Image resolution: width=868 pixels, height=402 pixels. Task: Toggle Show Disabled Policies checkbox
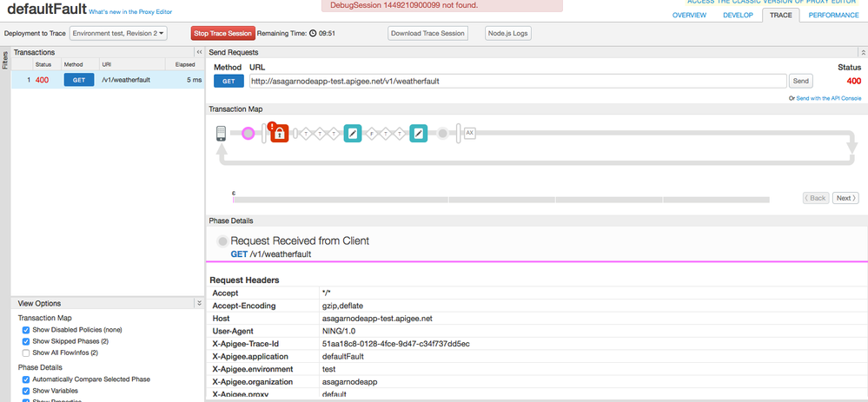tap(25, 330)
